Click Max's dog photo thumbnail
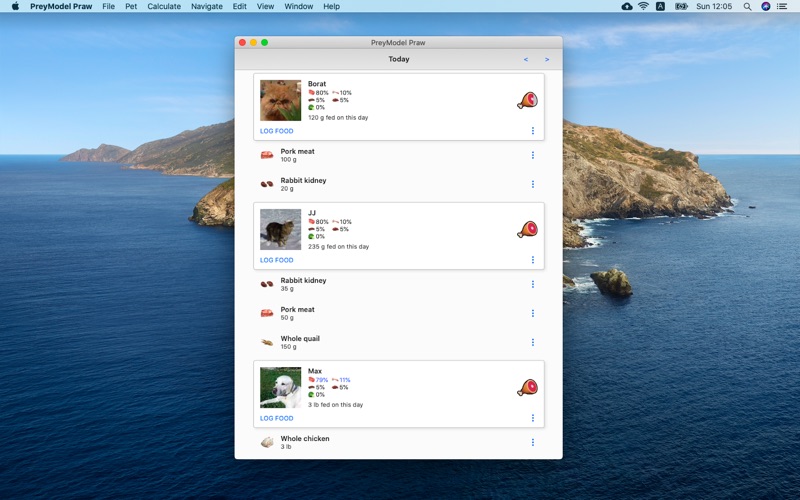Screen dimensions: 800x500 tap(281, 388)
